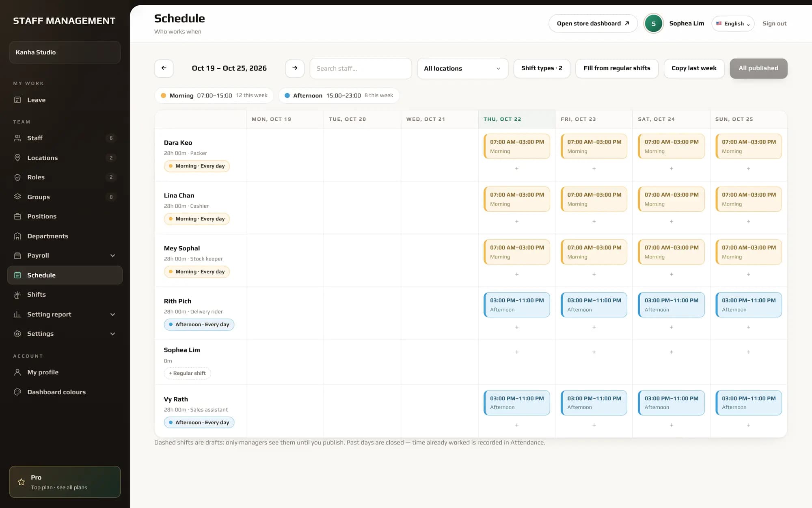Toggle the Afternoon shift type filter chip
Screen dimensions: 812x508
pyautogui.click(x=339, y=96)
